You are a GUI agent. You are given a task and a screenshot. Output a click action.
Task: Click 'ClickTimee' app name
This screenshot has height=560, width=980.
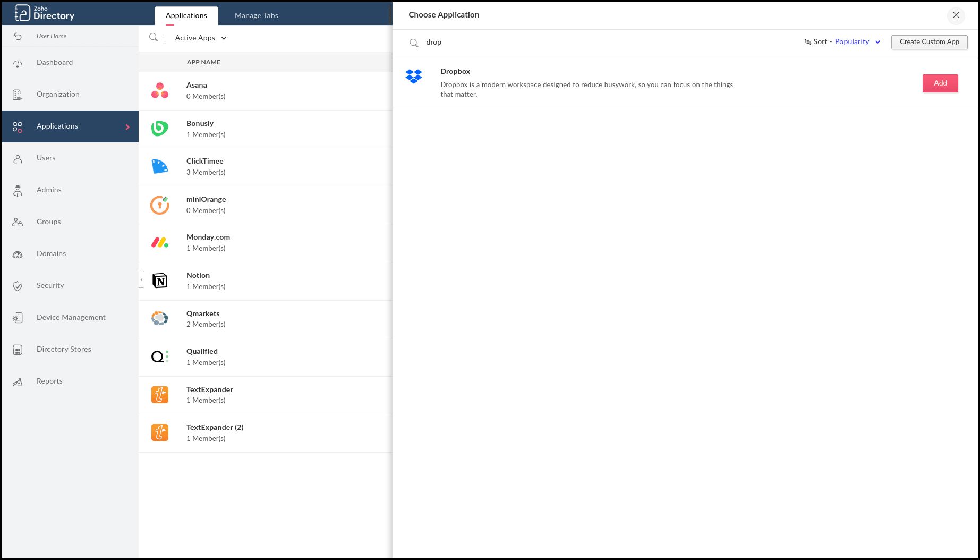[x=204, y=161]
